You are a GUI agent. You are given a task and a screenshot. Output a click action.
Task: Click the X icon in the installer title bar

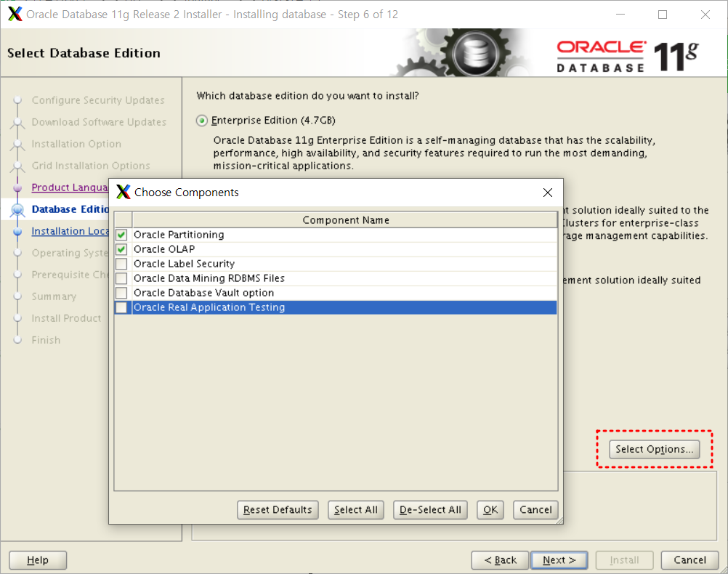point(15,15)
